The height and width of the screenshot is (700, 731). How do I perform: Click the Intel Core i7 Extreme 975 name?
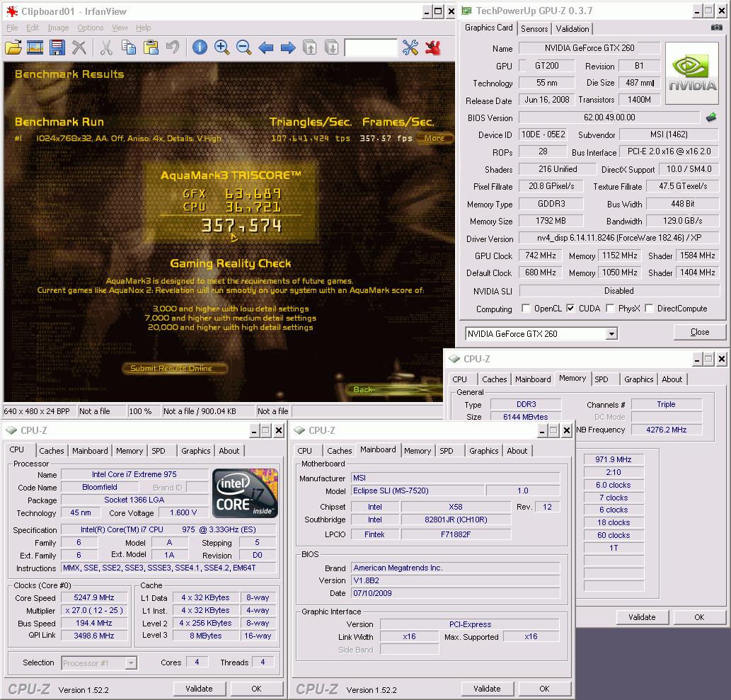point(134,474)
